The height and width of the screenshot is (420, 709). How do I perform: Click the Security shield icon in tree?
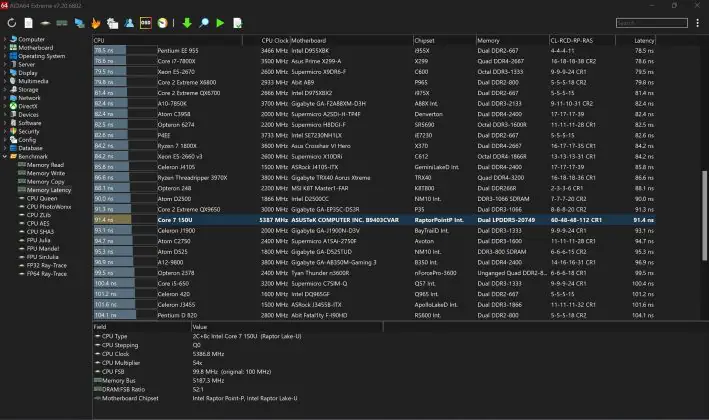(x=14, y=131)
